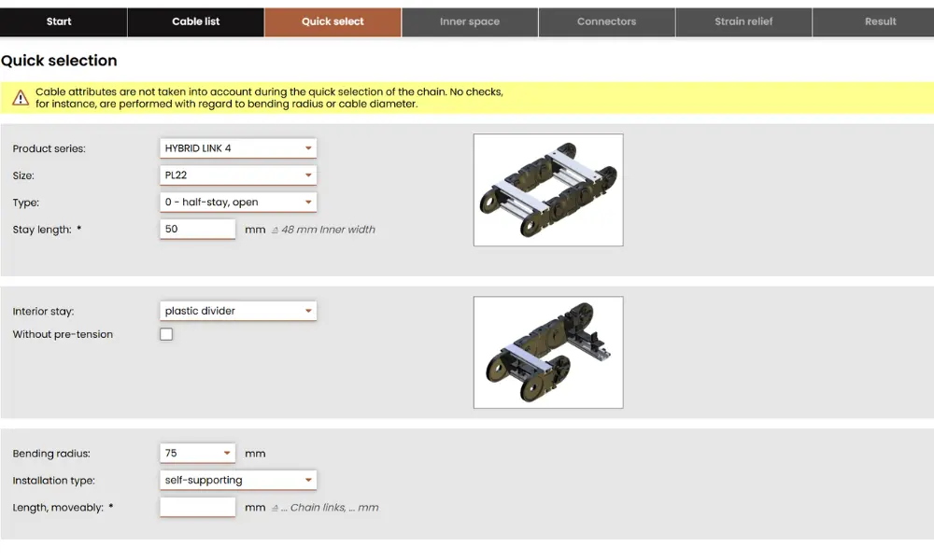Click the Interior stay label
Image resolution: width=934 pixels, height=560 pixels.
[x=44, y=311]
